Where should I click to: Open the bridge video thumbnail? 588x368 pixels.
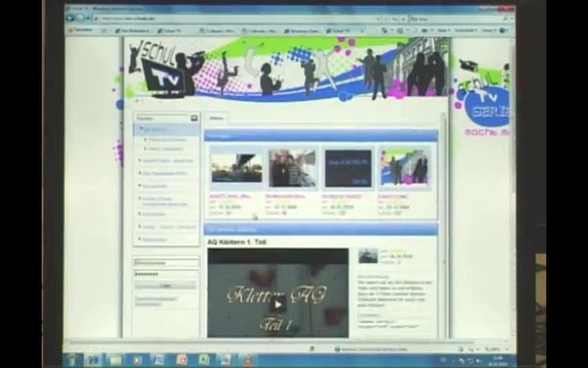point(236,168)
